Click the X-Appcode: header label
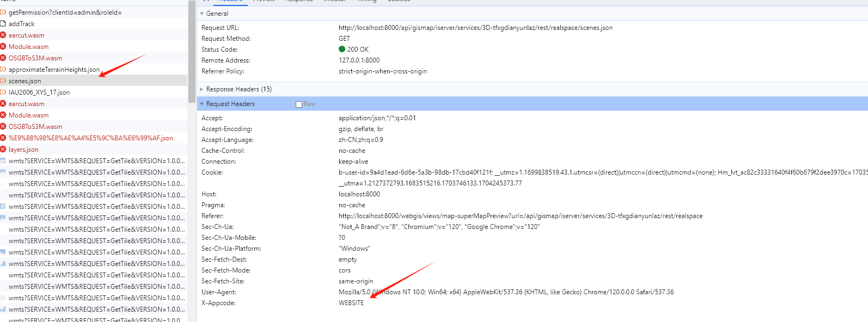Viewport: 868px width, 322px height. pyautogui.click(x=218, y=303)
